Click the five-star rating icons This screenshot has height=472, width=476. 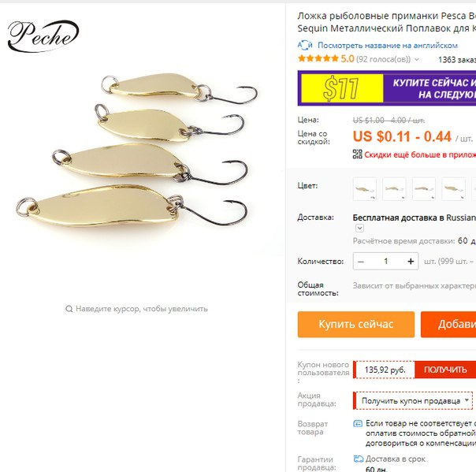pyautogui.click(x=318, y=58)
